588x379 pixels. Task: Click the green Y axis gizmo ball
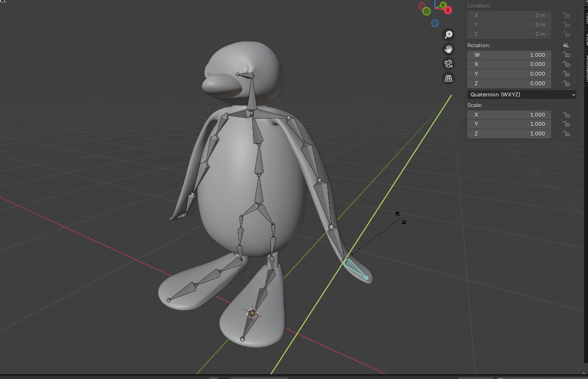tap(443, 5)
